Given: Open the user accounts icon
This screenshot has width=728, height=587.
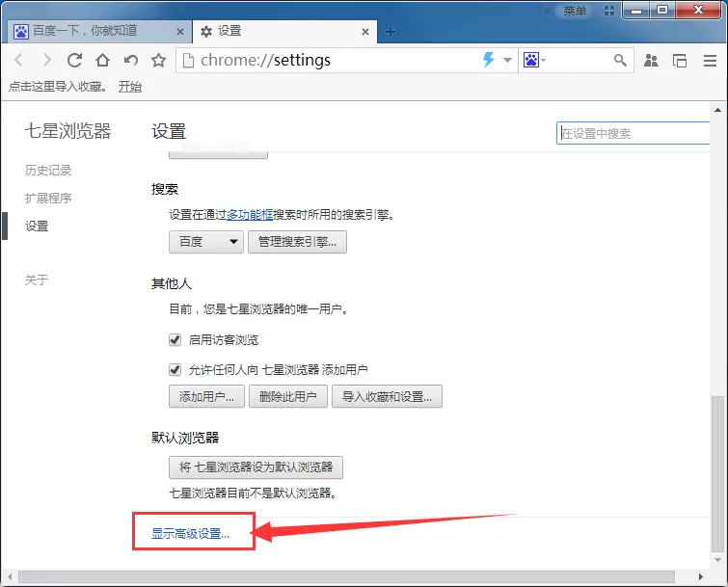Looking at the screenshot, I should (651, 61).
